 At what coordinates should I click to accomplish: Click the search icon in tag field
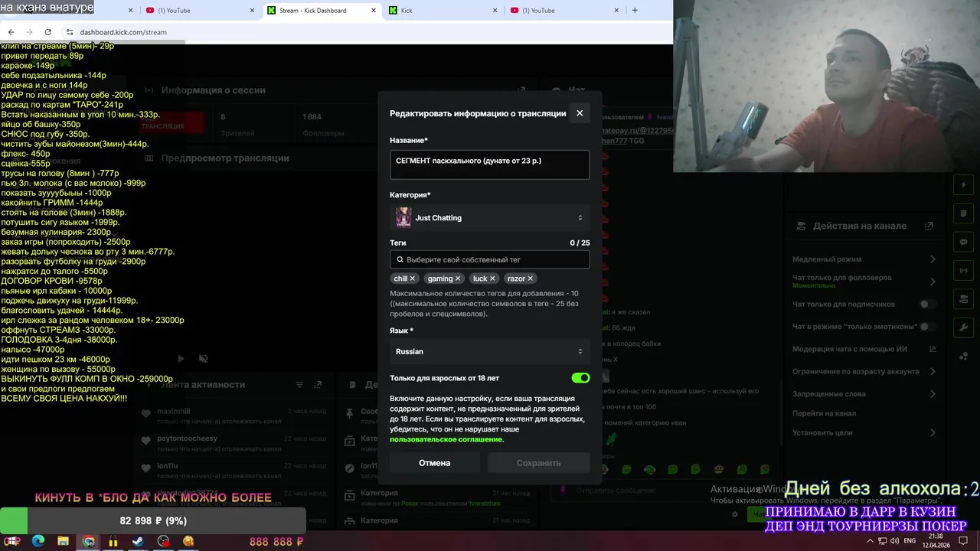400,260
